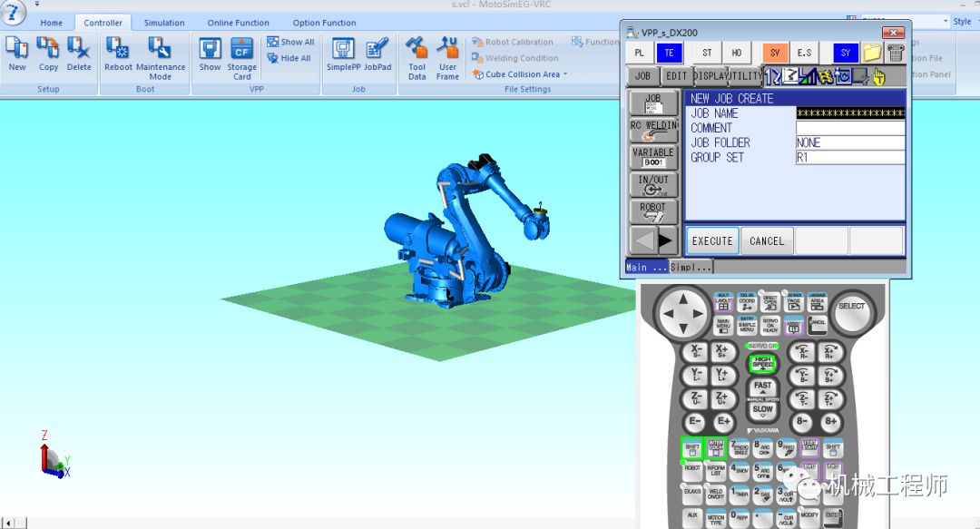Screen dimensions: 980x529
Task: Open the EDIT menu in pendant screen
Action: 676,76
